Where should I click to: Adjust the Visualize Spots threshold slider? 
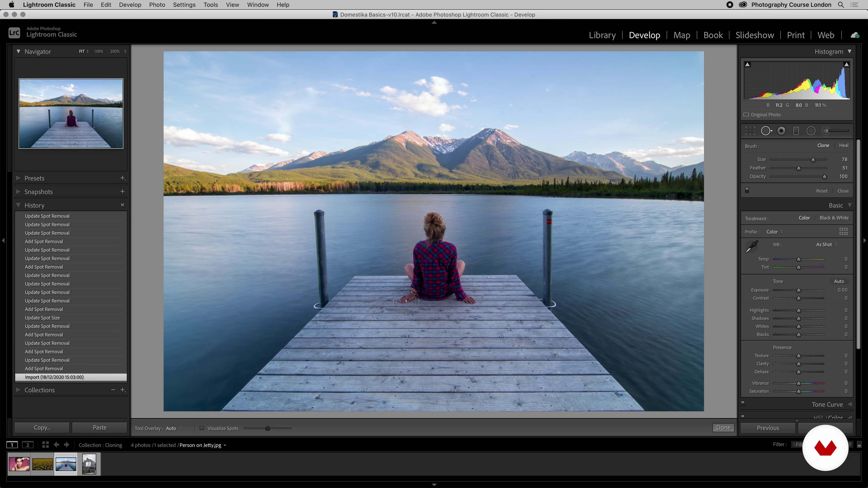[267, 428]
